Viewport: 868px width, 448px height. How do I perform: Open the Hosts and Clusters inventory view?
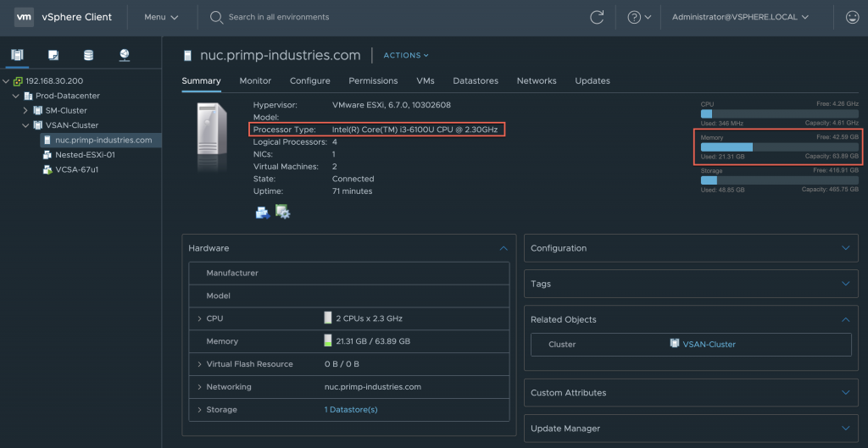click(17, 56)
